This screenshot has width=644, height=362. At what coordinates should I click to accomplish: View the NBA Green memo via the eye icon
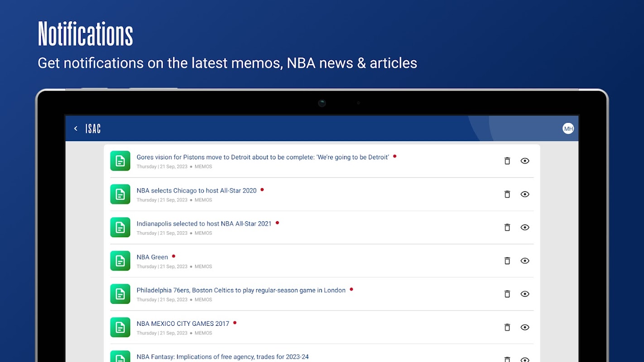525,261
